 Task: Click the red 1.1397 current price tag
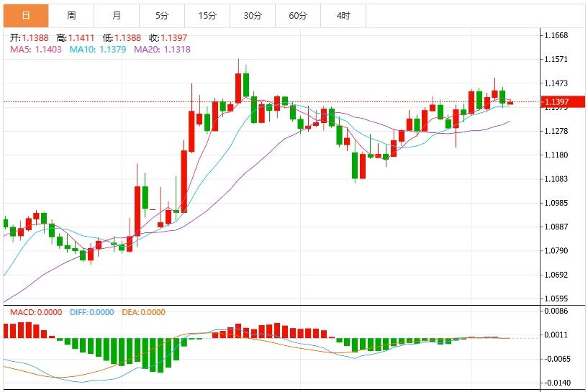[558, 102]
